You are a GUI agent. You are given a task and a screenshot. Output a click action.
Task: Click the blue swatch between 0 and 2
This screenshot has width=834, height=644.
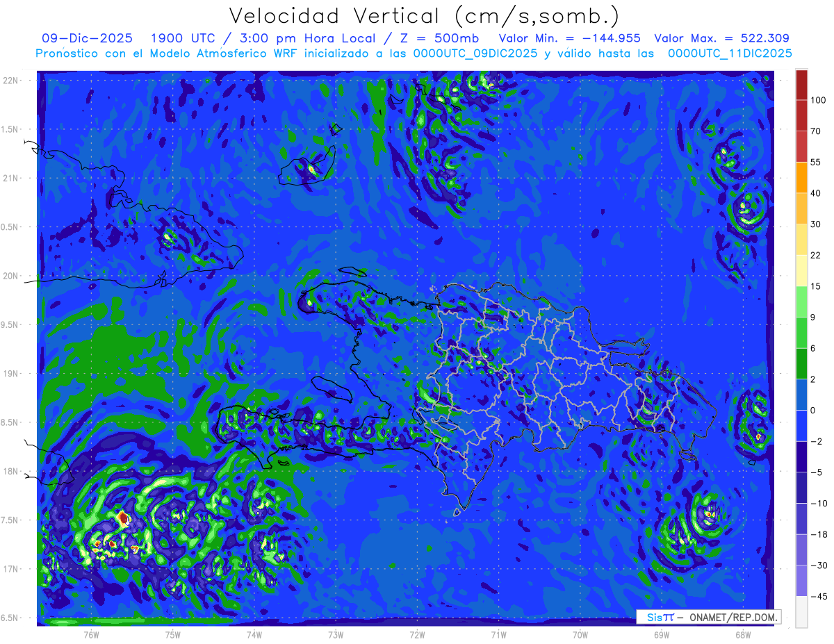click(801, 394)
